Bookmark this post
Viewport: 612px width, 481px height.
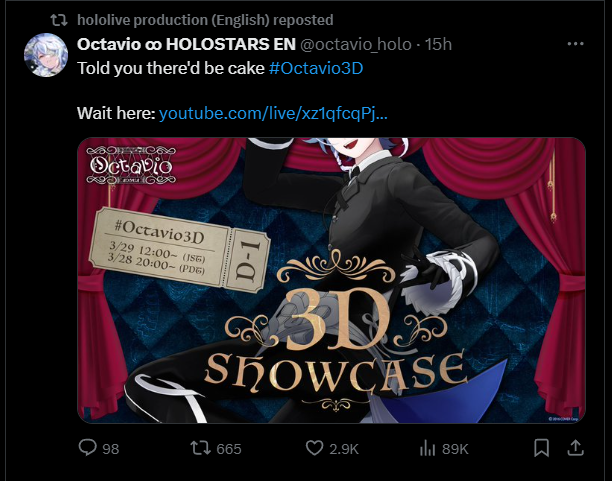(541, 448)
